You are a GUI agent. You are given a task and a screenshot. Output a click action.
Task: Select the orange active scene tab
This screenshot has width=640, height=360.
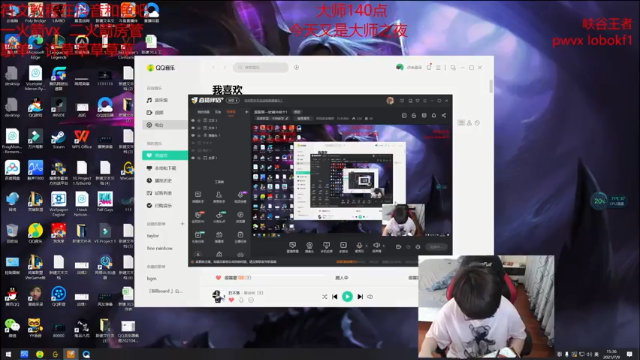(231, 112)
